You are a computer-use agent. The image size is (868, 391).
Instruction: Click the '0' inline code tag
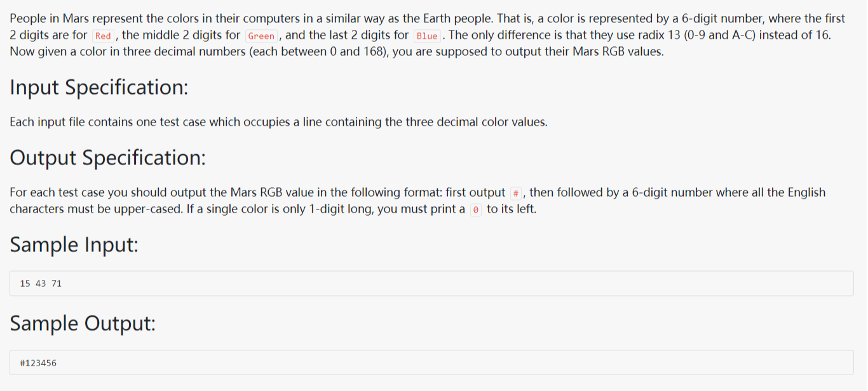476,209
